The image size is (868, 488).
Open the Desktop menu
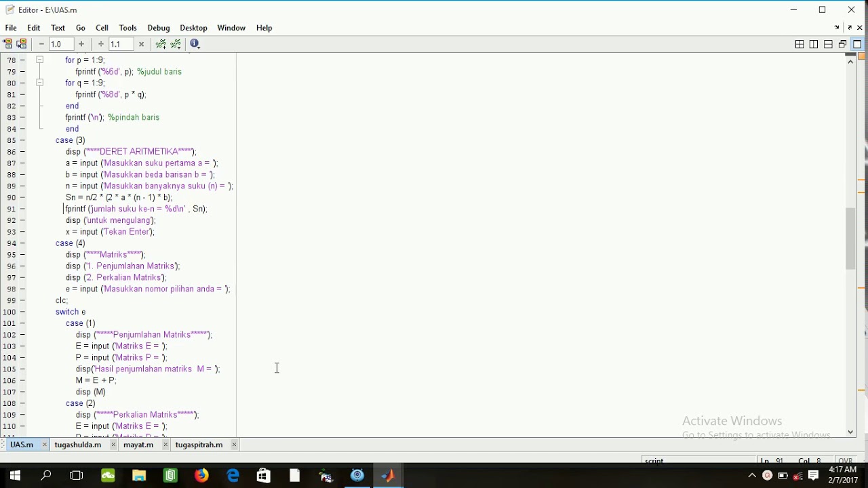[x=193, y=28]
